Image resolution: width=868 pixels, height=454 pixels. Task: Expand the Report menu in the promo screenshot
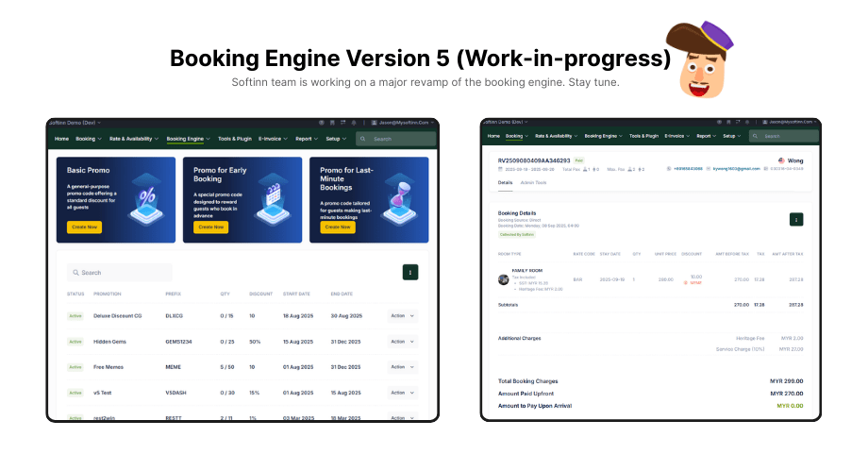(307, 139)
